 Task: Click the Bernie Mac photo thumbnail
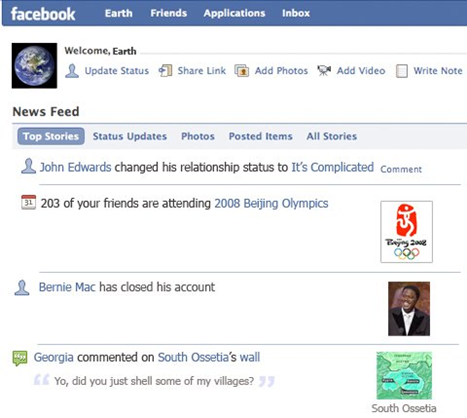[x=409, y=309]
